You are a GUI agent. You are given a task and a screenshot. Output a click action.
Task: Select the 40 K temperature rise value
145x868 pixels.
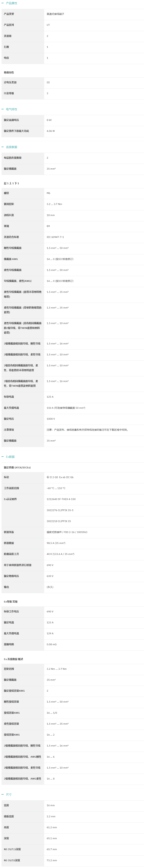(x=60, y=554)
